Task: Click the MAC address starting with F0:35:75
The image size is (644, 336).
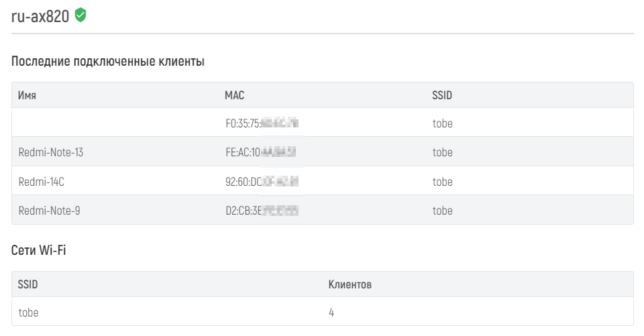Action: (x=262, y=123)
